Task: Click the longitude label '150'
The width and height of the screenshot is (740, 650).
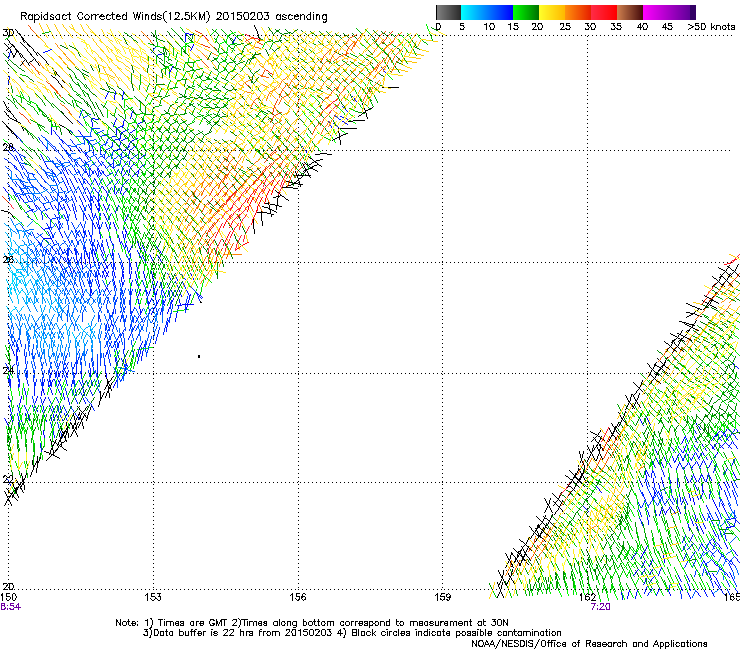Action: [8, 597]
